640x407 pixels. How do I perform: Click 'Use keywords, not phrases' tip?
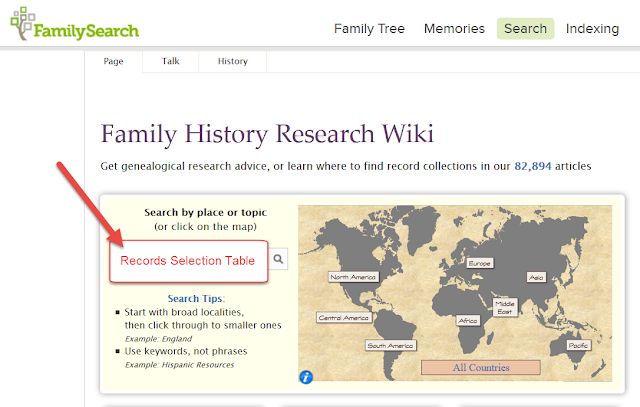186,351
